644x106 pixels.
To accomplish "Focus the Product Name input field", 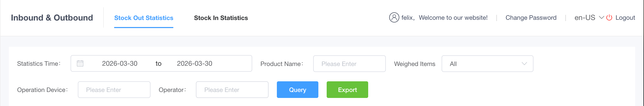I will pyautogui.click(x=349, y=64).
